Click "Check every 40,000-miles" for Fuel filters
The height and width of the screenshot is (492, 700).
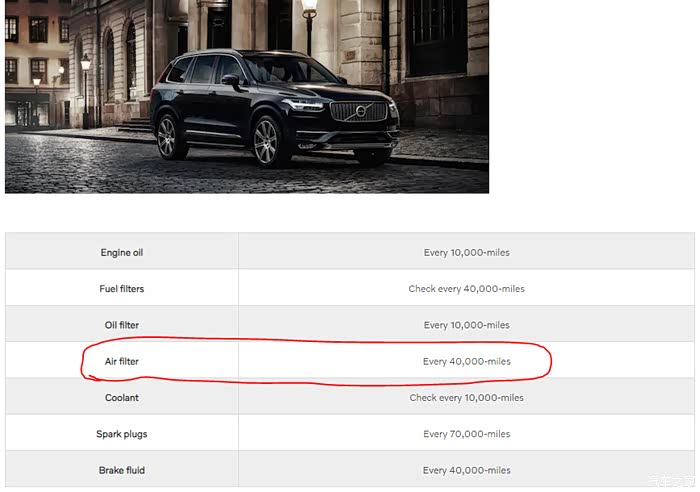[x=466, y=289]
